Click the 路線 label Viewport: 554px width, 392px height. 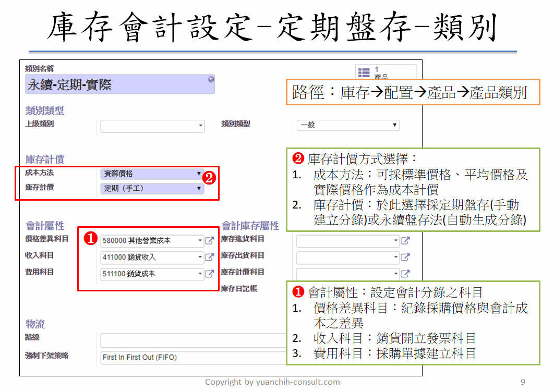click(32, 337)
